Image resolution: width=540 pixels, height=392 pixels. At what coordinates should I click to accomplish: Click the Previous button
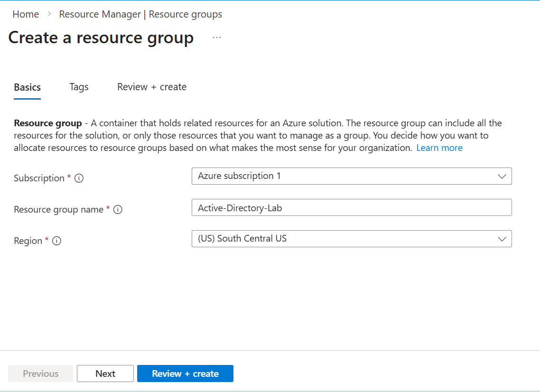pyautogui.click(x=41, y=373)
